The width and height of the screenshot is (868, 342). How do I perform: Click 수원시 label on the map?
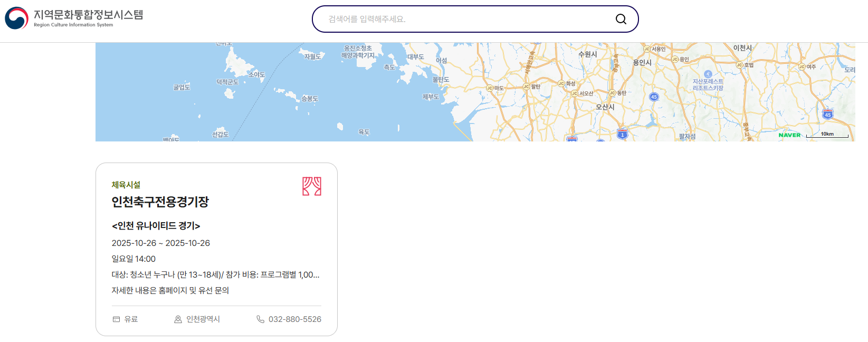[x=588, y=54]
